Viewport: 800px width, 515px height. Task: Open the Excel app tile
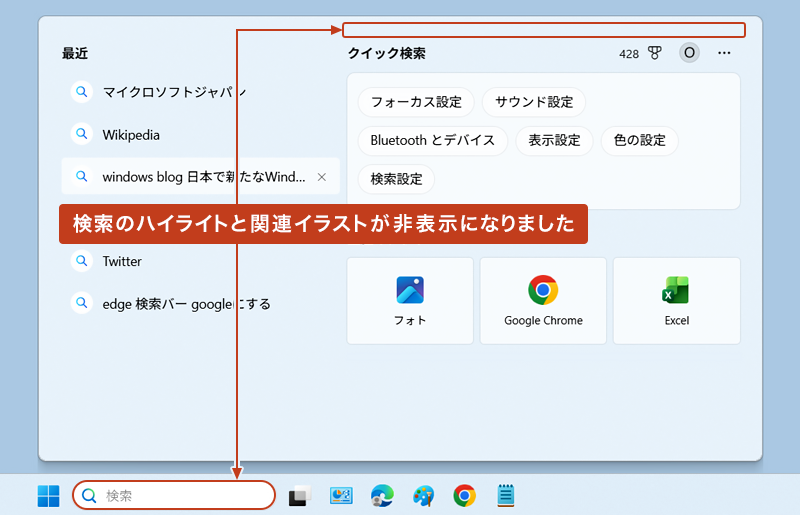pos(676,300)
